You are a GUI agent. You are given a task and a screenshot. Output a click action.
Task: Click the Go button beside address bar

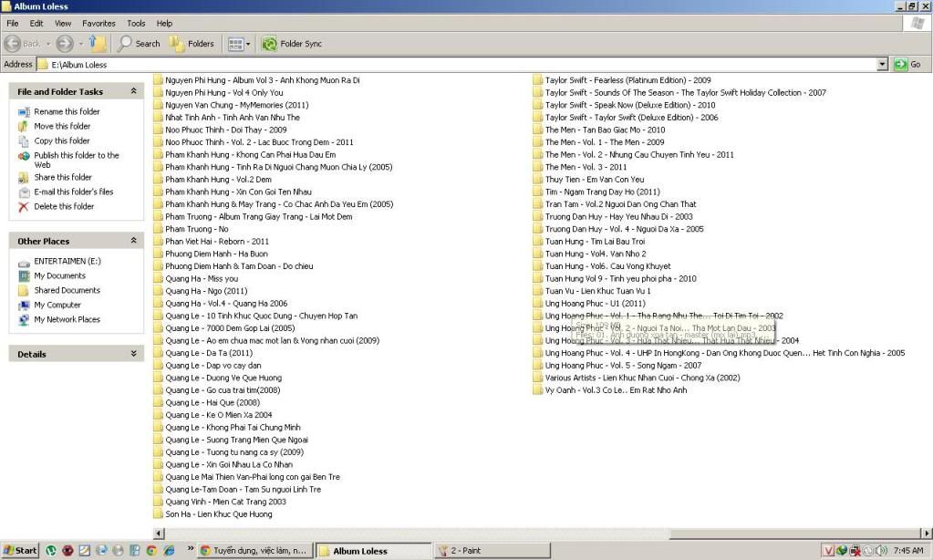pyautogui.click(x=908, y=65)
